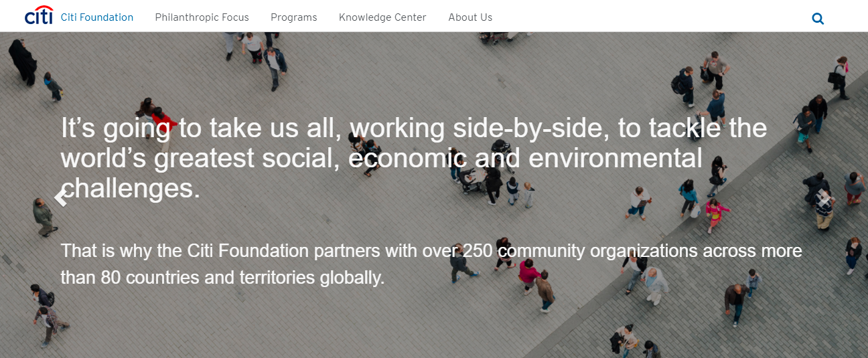Open search with the magnifier icon
This screenshot has height=358, width=868.
tap(818, 19)
